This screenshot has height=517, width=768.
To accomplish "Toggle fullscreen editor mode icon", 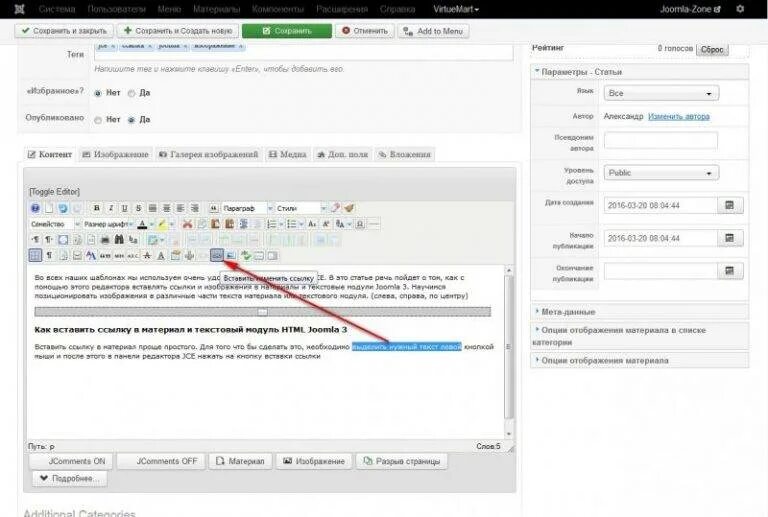I will click(63, 240).
